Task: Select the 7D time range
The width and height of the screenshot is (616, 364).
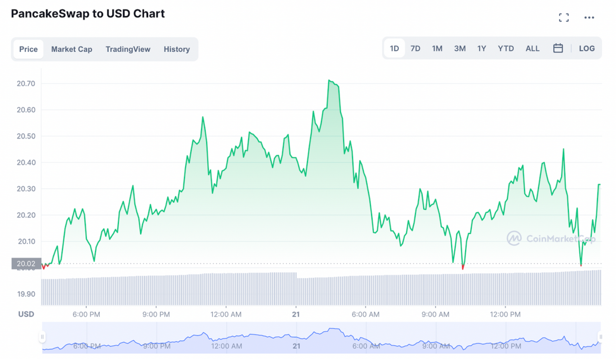Action: point(415,48)
